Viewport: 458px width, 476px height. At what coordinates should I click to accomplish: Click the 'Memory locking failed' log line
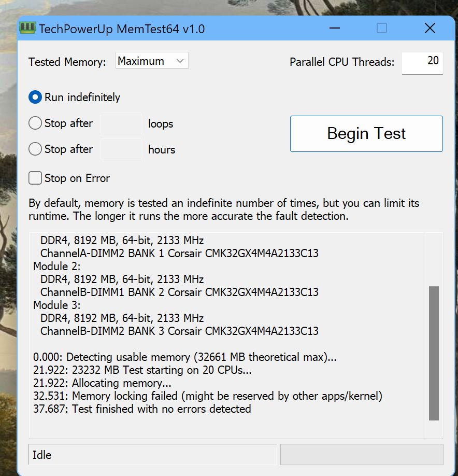[208, 396]
